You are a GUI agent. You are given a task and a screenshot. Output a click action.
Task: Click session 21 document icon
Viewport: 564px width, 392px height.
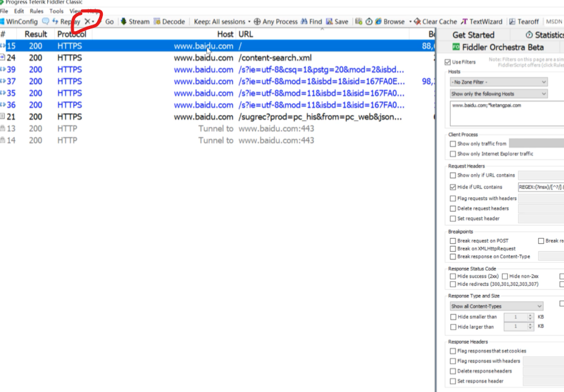[3, 116]
